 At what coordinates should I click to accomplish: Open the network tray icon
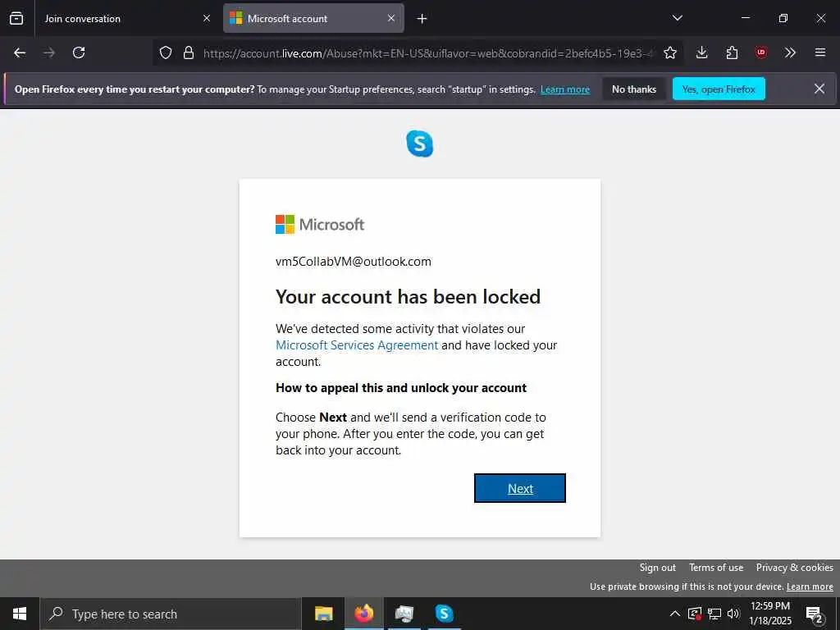coord(714,614)
